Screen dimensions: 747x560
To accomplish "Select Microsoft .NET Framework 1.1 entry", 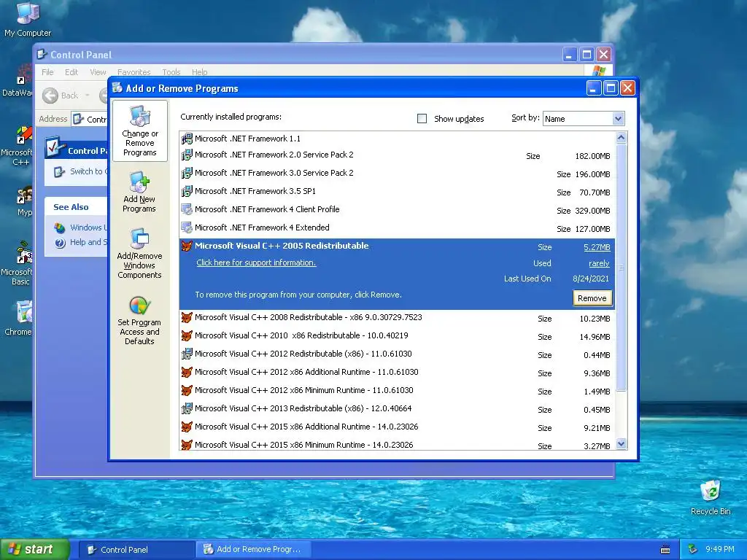I will (398, 139).
